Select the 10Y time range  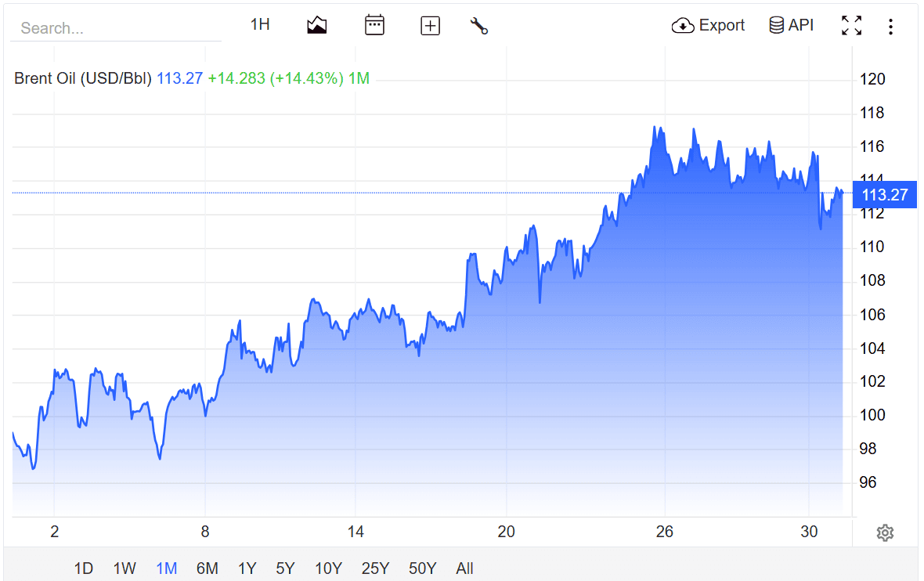click(328, 568)
